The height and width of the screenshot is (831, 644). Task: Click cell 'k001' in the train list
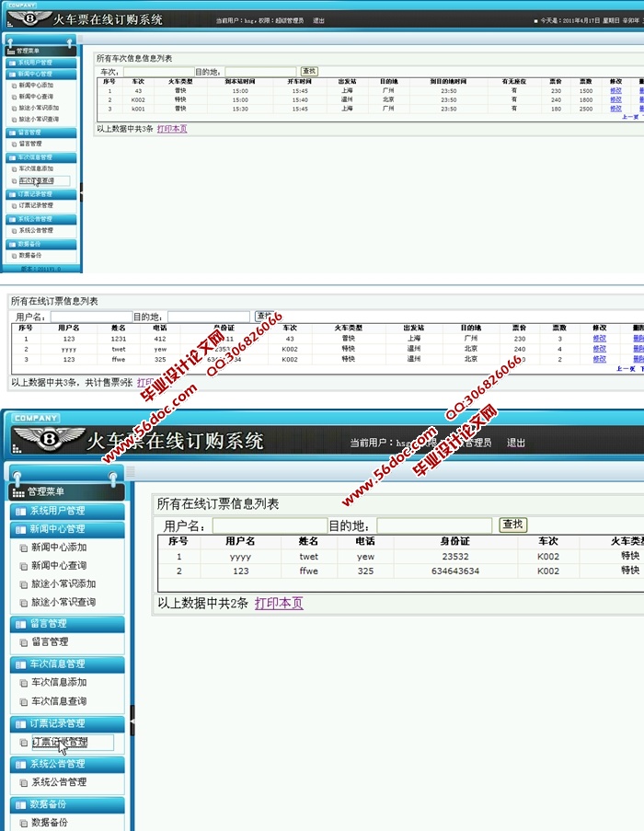138,109
